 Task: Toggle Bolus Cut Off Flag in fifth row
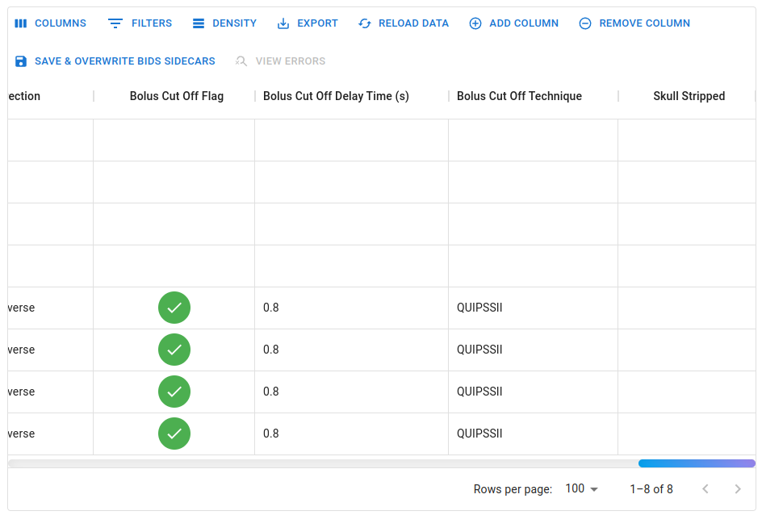[174, 308]
